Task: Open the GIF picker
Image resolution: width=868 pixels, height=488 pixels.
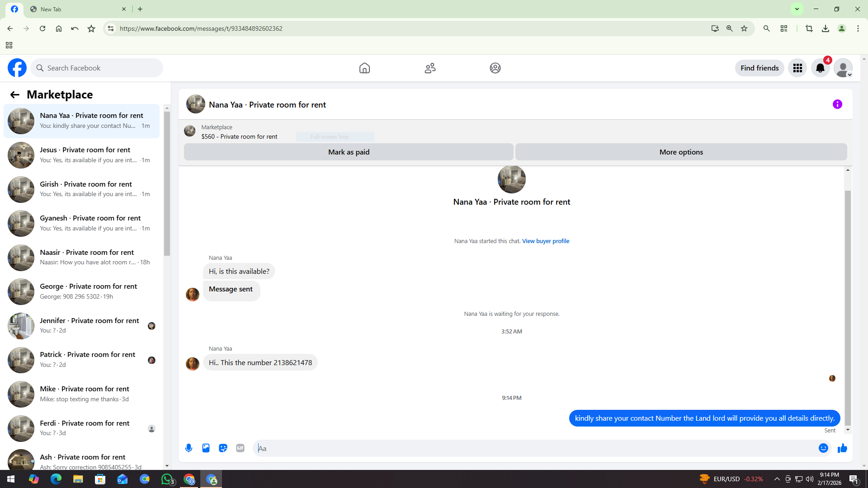Action: (x=240, y=448)
